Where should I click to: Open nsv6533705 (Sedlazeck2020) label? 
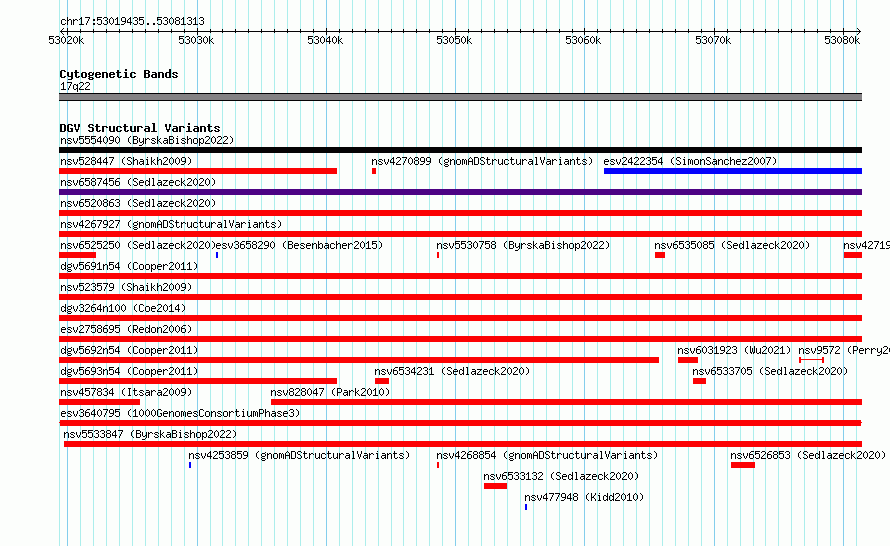(x=770, y=371)
